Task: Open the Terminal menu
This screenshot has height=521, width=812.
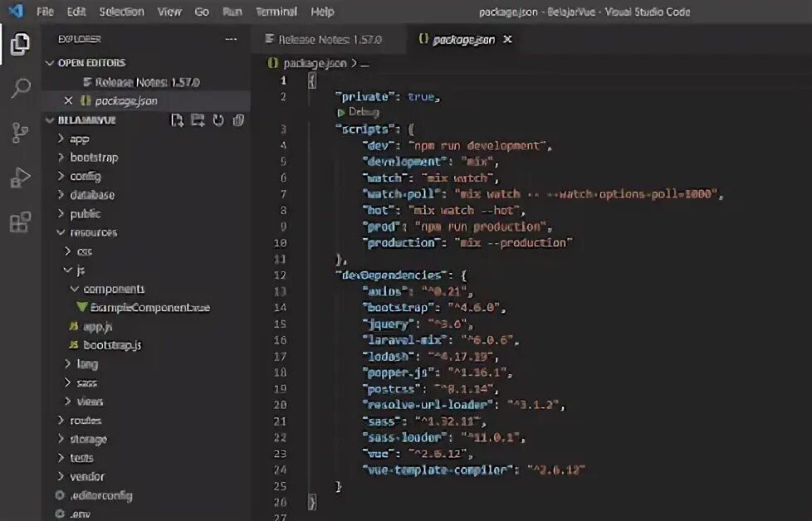Action: pos(276,12)
